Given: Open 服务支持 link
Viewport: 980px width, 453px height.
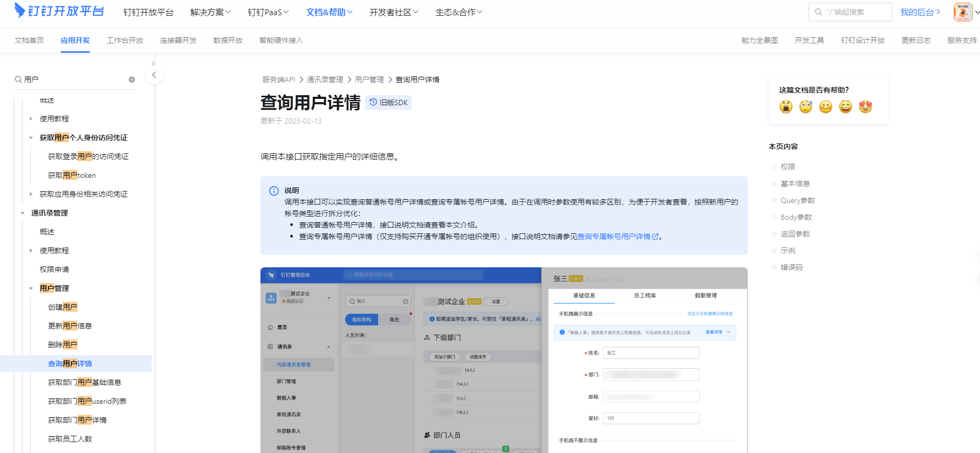Looking at the screenshot, I should pos(962,40).
